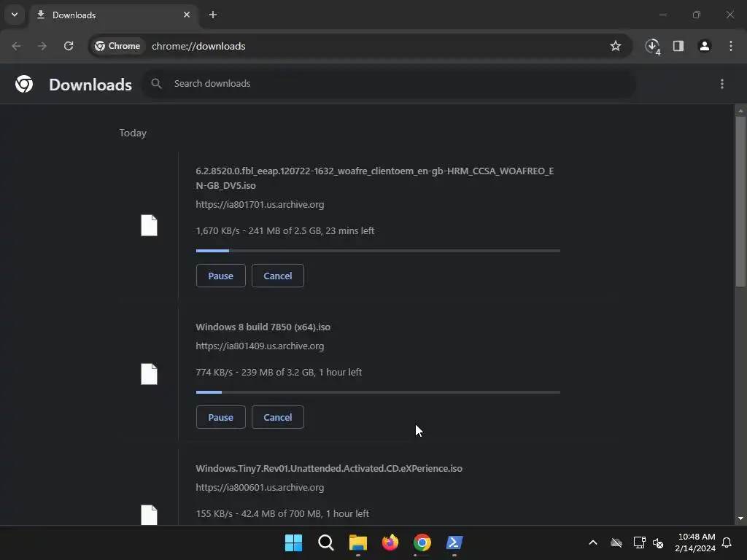This screenshot has height=560, width=747.
Task: Click the Chrome logo beside Downloads heading
Action: [x=24, y=84]
